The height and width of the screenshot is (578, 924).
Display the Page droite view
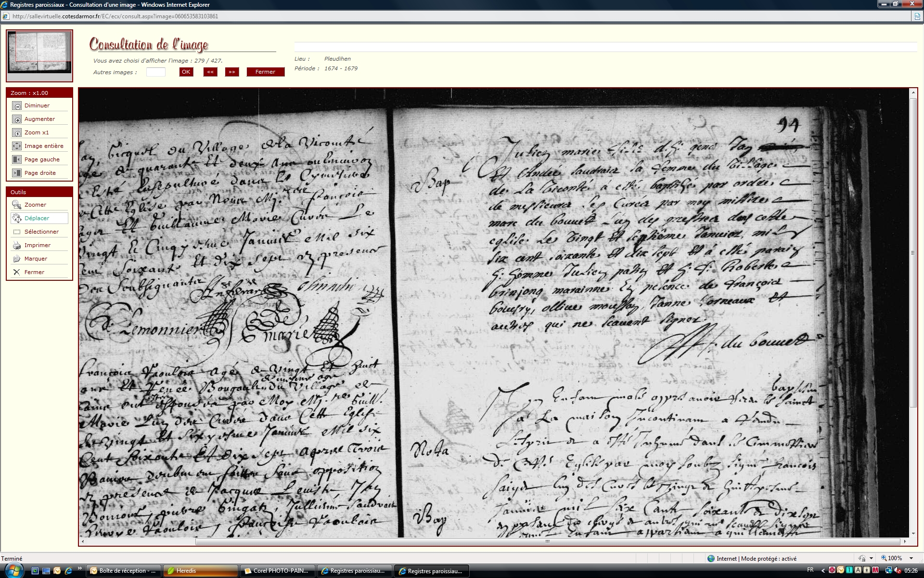click(17, 173)
